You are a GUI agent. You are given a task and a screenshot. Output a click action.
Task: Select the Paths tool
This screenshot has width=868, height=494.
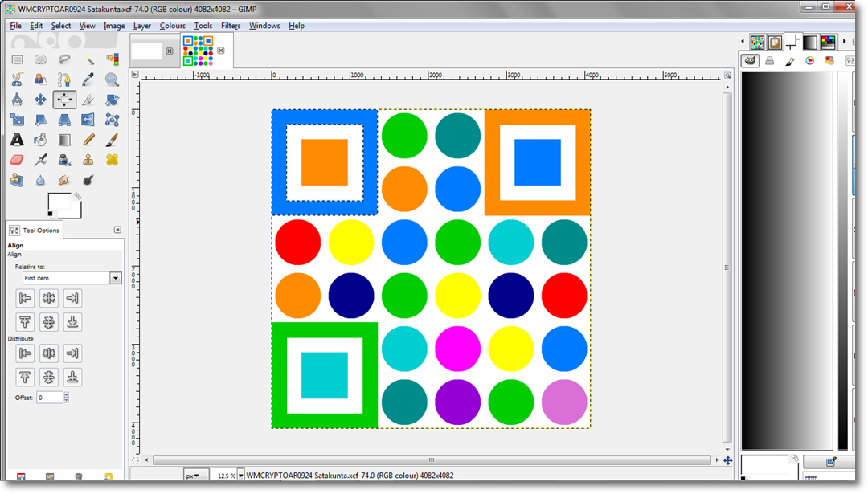tap(64, 80)
